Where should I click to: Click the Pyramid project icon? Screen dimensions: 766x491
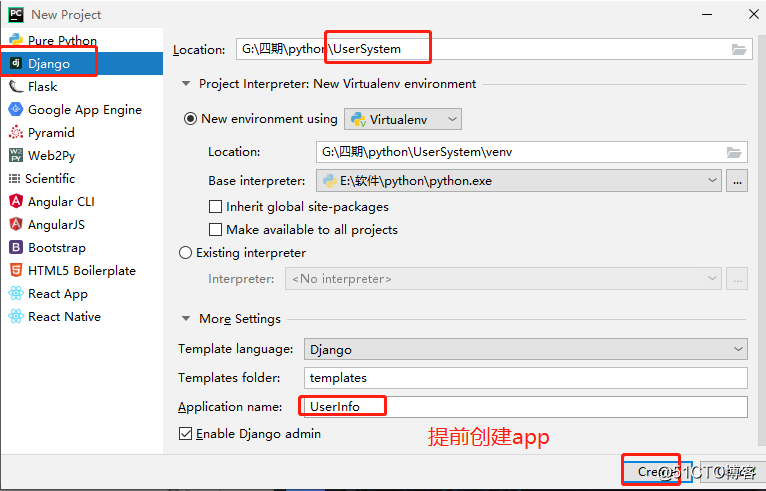(16, 132)
